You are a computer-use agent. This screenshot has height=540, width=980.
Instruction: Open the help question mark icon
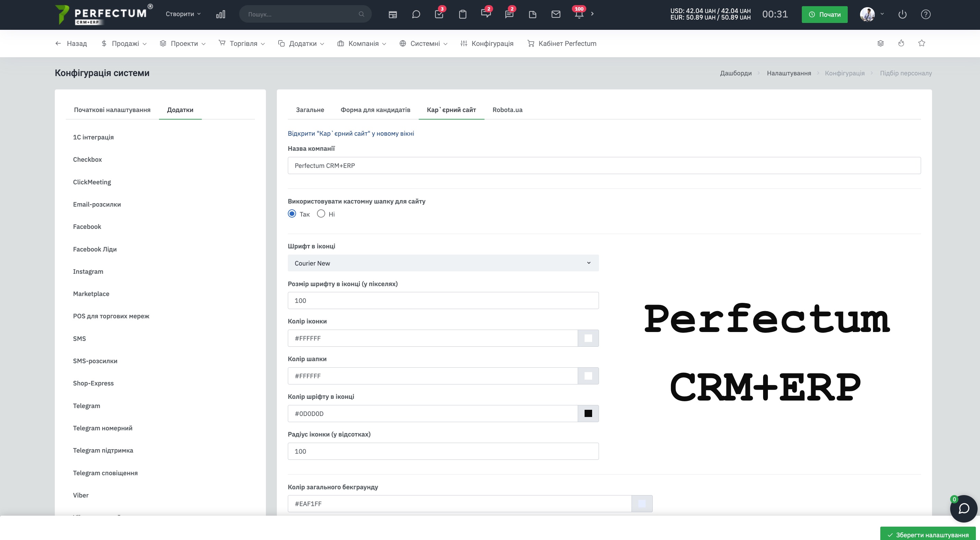(926, 14)
